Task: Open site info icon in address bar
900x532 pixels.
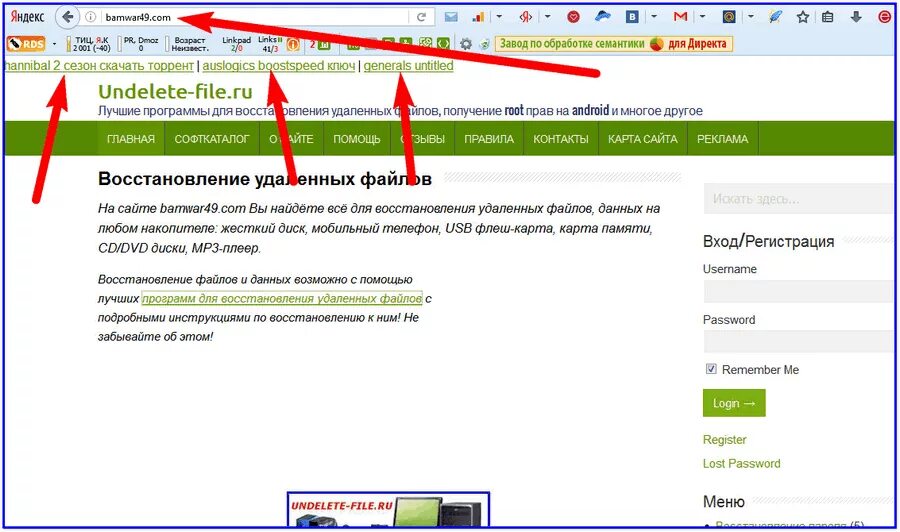Action: (x=90, y=17)
